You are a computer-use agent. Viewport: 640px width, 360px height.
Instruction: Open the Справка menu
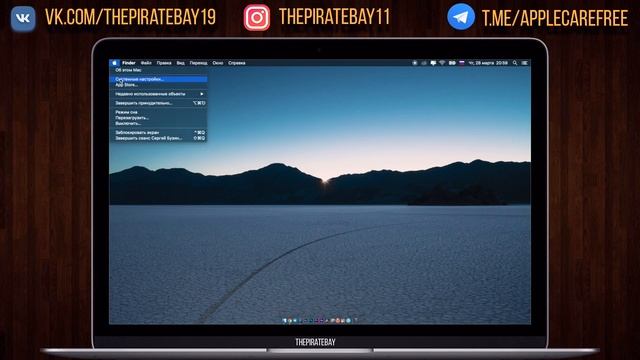click(x=237, y=63)
